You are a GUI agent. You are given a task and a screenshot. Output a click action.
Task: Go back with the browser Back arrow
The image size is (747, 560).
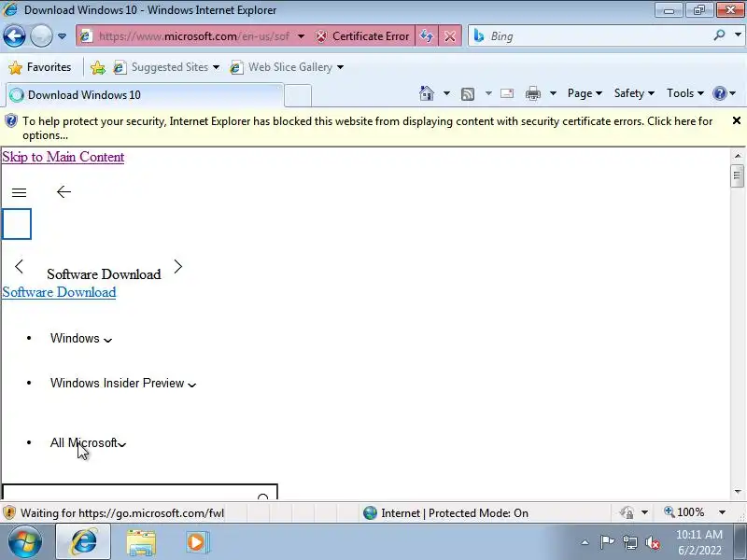click(14, 35)
